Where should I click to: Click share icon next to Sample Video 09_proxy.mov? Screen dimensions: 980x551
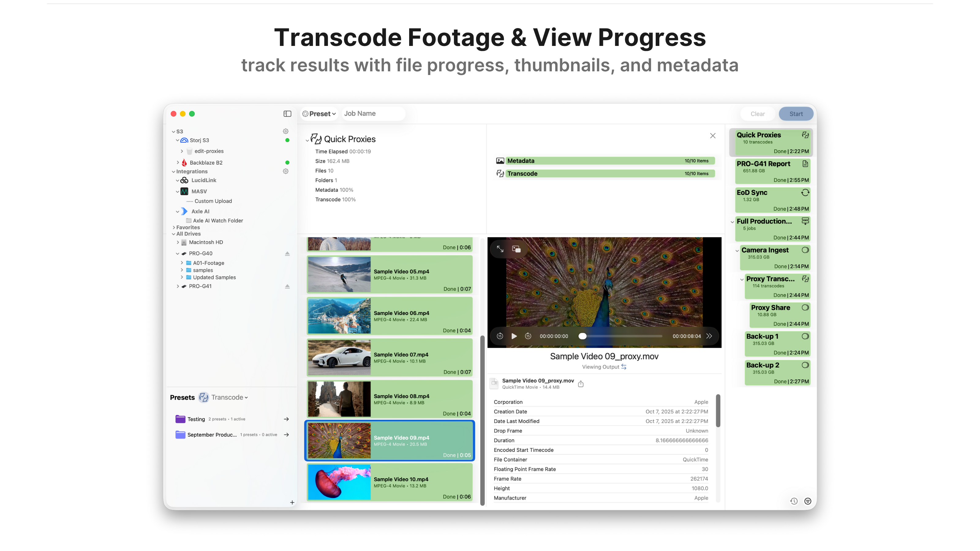tap(581, 384)
